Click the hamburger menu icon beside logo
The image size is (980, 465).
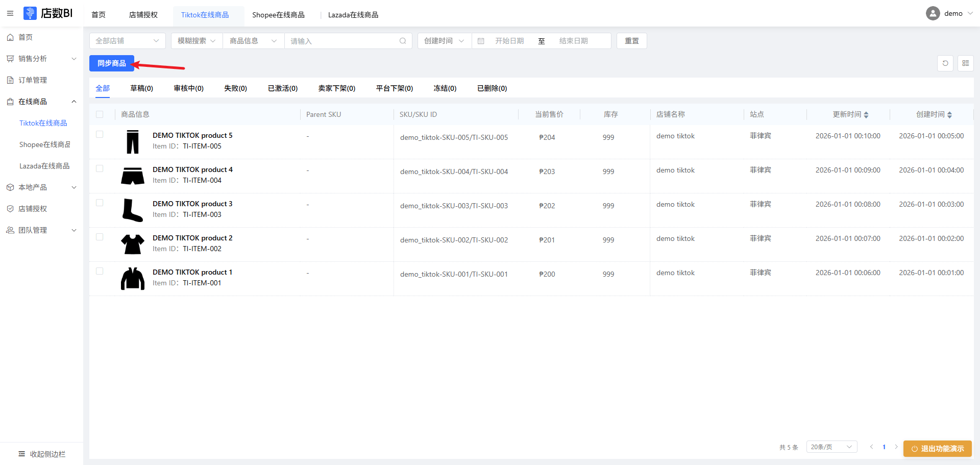10,13
